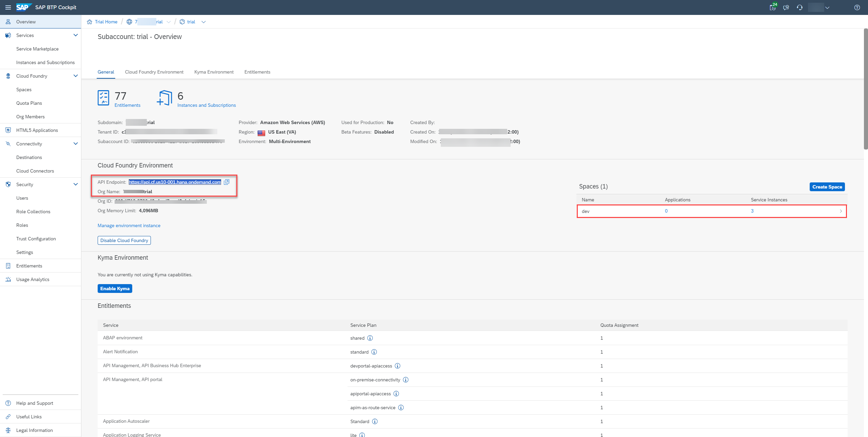Collapse the Security sidebar section
The width and height of the screenshot is (868, 437).
point(76,184)
